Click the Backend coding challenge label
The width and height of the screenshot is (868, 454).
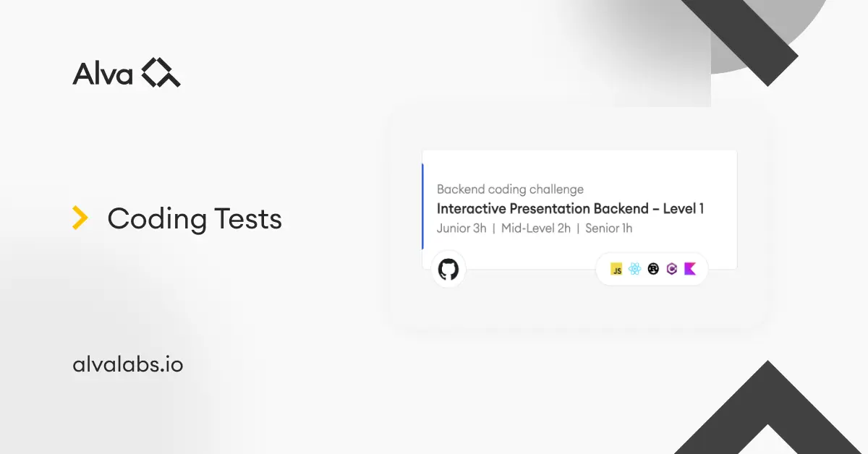[x=510, y=189]
